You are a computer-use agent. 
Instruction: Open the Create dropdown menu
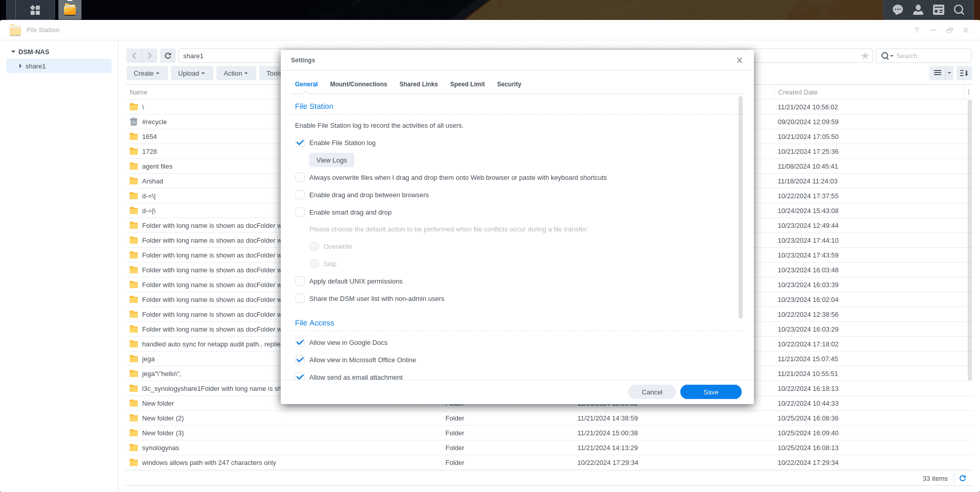click(x=146, y=73)
